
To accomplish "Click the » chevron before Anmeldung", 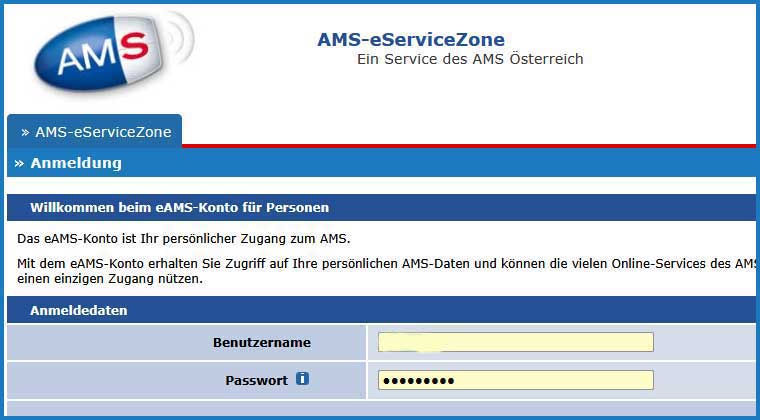I will [19, 163].
